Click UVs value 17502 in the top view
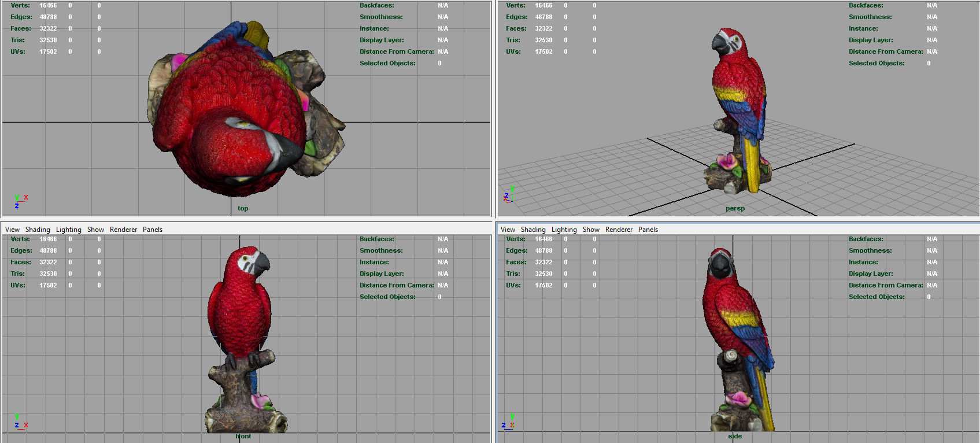This screenshot has width=980, height=443. pyautogui.click(x=48, y=51)
